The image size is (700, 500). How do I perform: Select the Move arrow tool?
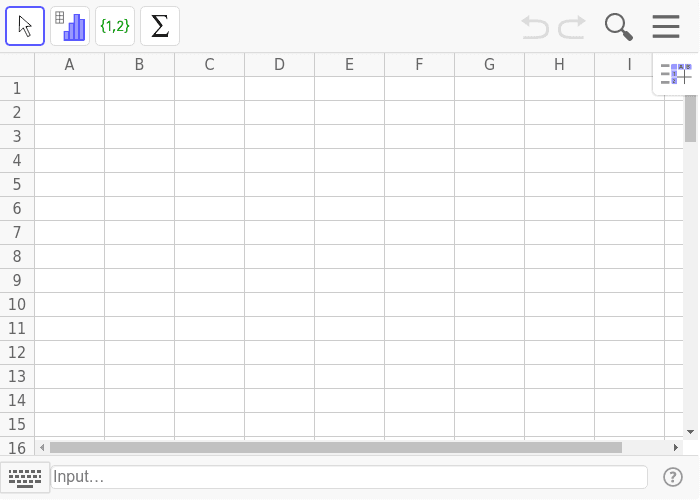pyautogui.click(x=25, y=26)
